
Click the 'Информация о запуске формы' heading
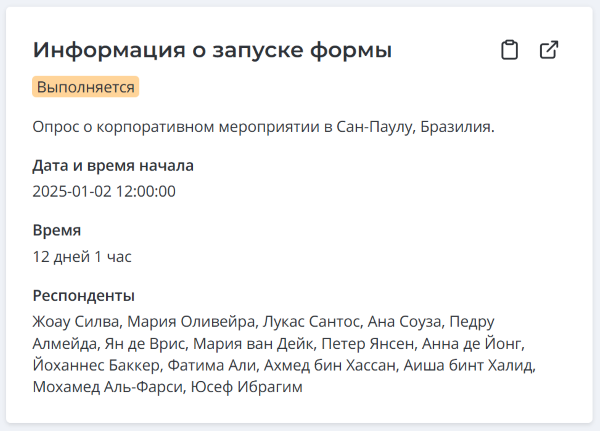coord(212,50)
